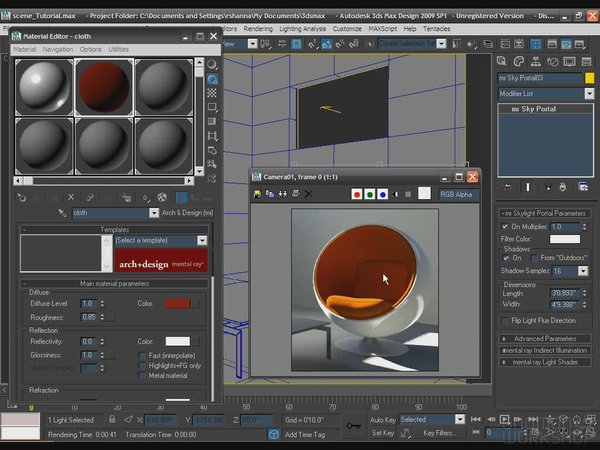Open the Select a template dropdown

202,240
